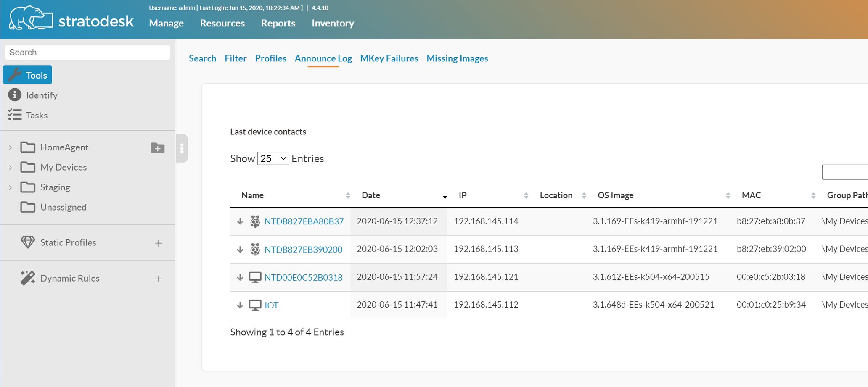The height and width of the screenshot is (387, 868).
Task: Open the Inventory menu
Action: pyautogui.click(x=333, y=23)
